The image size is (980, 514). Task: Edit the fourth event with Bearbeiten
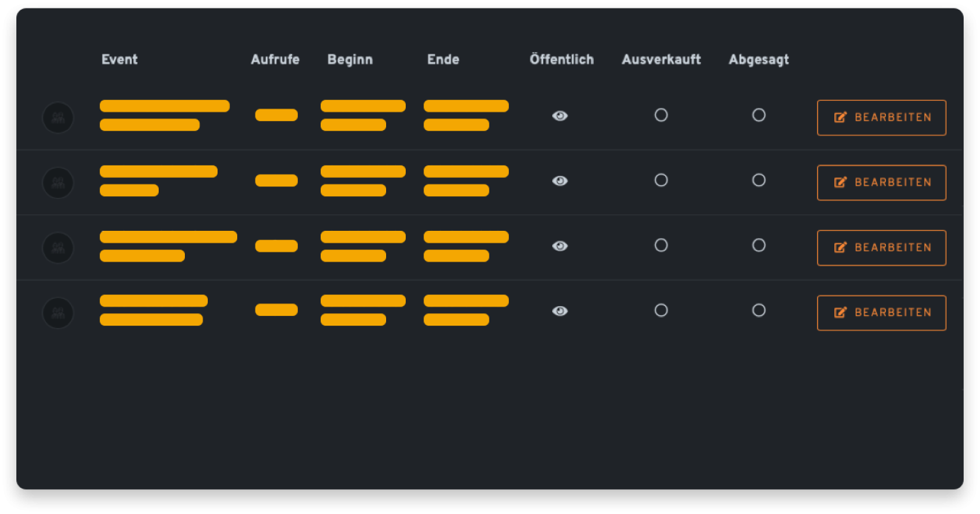(x=881, y=313)
